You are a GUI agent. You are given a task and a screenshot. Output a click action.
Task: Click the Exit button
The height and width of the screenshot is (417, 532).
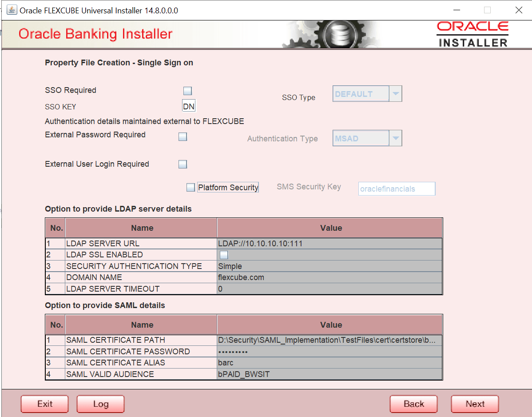coord(45,404)
